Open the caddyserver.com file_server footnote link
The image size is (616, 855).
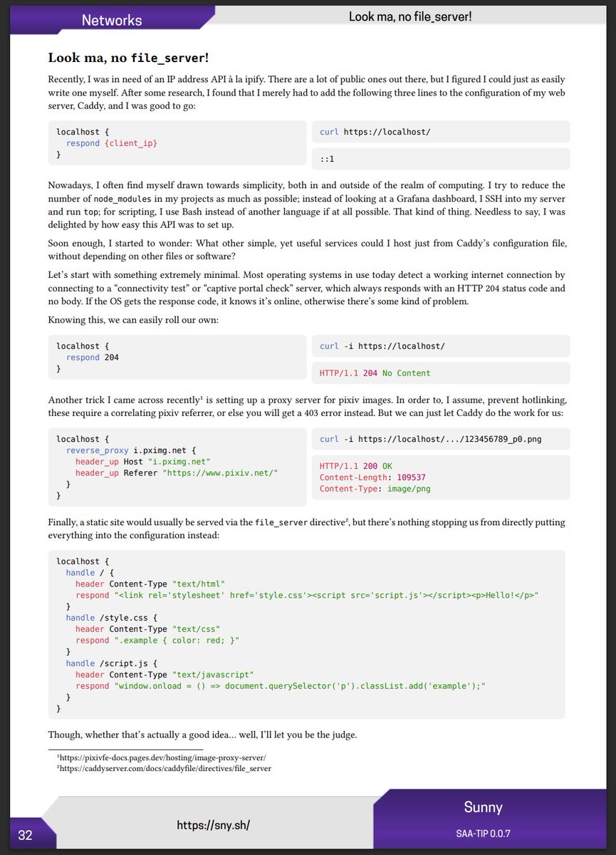point(164,769)
